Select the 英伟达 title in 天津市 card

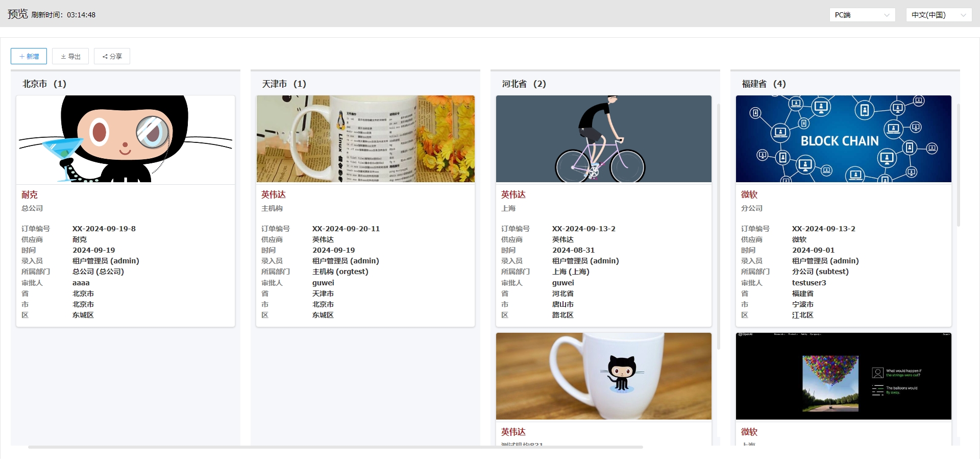click(x=274, y=194)
